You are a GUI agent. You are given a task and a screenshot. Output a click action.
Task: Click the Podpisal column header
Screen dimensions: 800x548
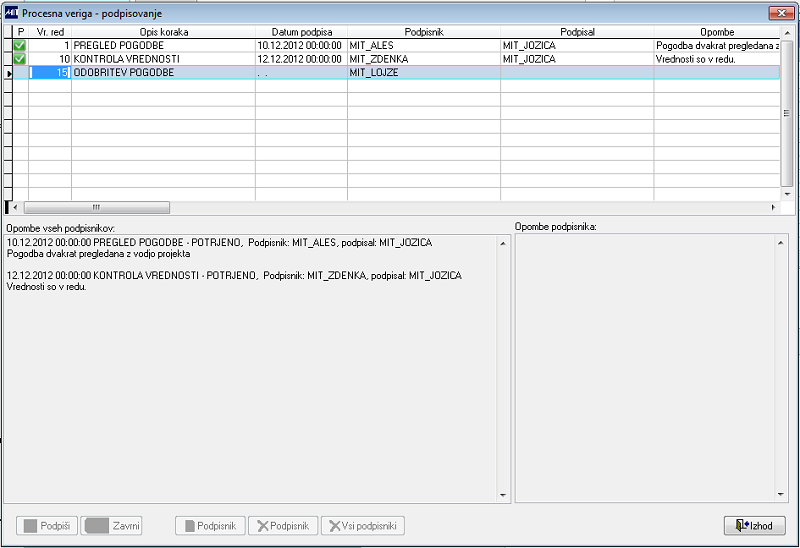pos(577,32)
